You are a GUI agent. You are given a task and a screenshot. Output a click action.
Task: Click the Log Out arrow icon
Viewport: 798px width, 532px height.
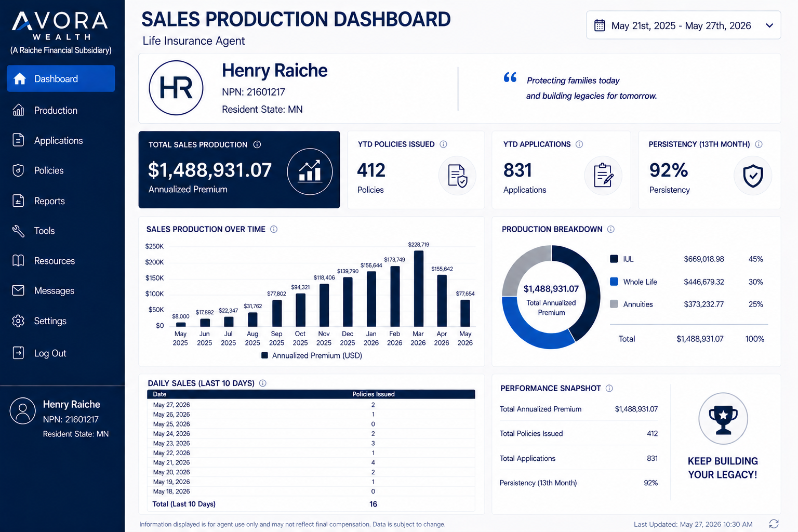point(18,353)
